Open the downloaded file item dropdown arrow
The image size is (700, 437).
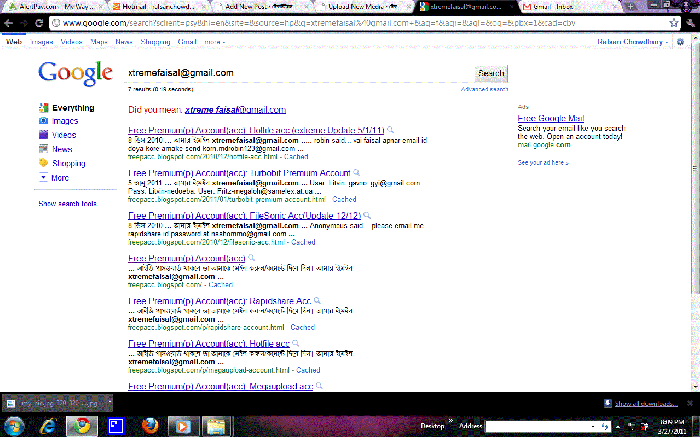point(109,403)
